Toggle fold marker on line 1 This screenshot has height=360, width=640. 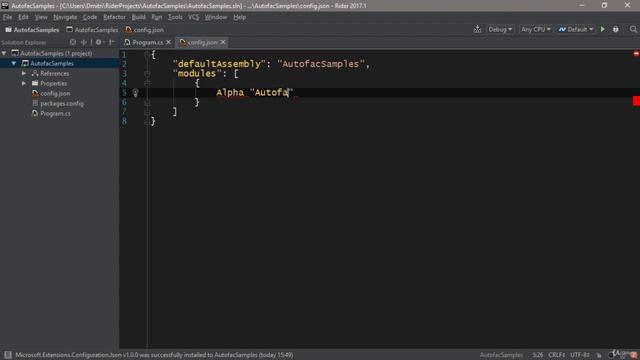147,54
